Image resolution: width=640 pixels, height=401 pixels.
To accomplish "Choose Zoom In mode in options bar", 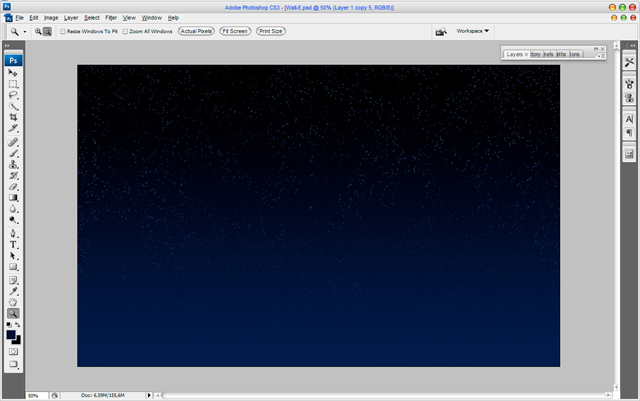I will (38, 31).
